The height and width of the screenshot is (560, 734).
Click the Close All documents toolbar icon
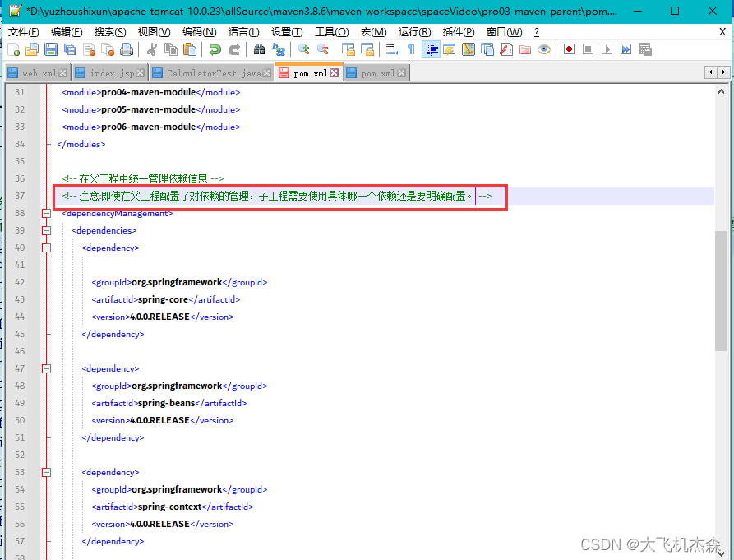(x=108, y=49)
